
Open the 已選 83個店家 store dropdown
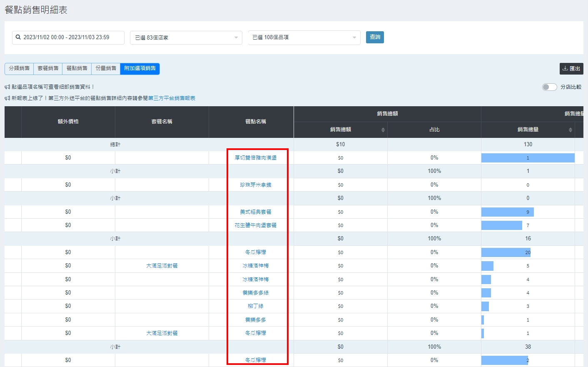click(x=186, y=37)
